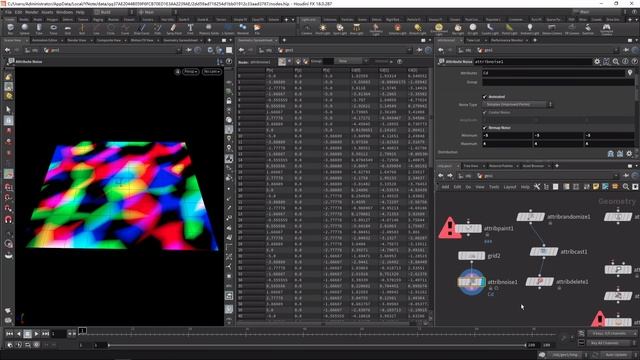Image resolution: width=640 pixels, height=360 pixels.
Task: Open the Windows menu
Action: (64, 12)
